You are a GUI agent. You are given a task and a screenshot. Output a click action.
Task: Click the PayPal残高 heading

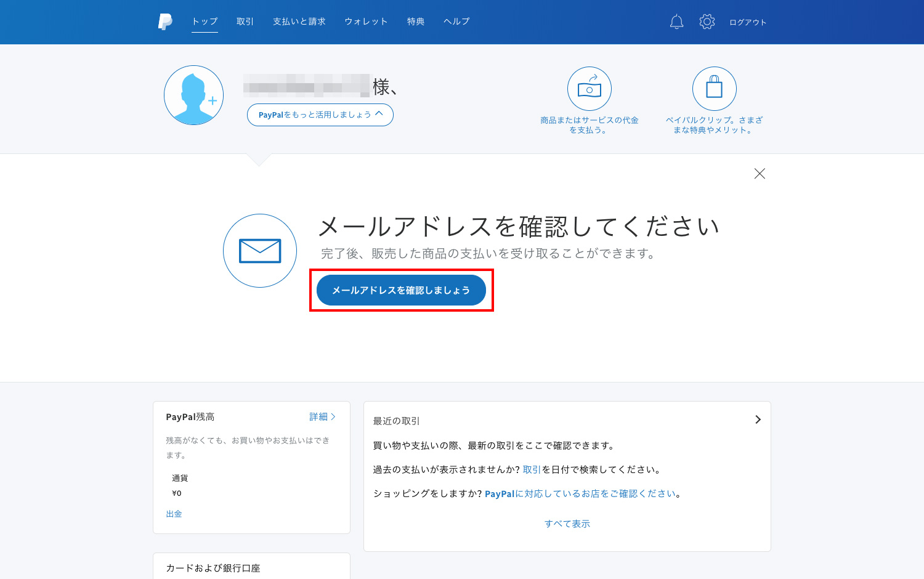coord(190,417)
